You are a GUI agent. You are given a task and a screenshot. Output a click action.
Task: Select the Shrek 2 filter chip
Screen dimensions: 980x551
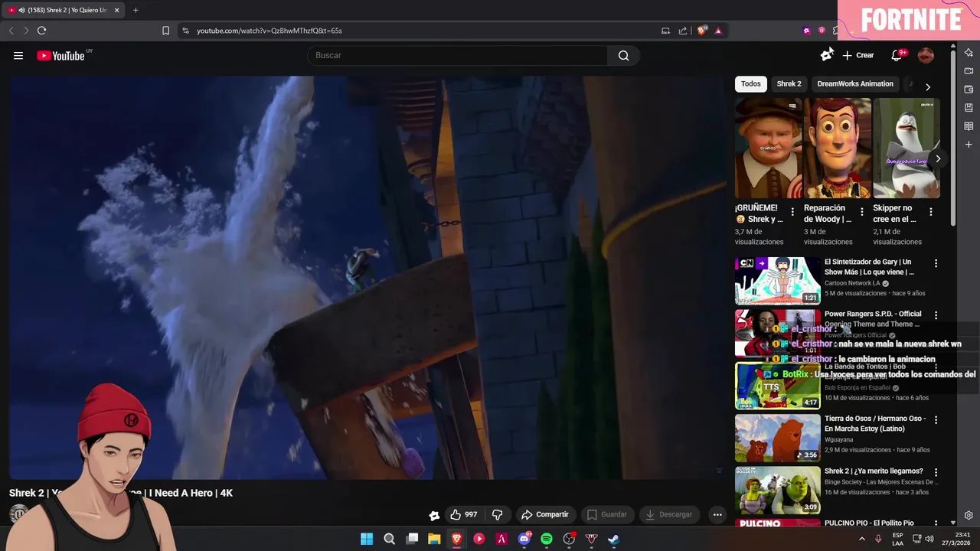coord(789,83)
